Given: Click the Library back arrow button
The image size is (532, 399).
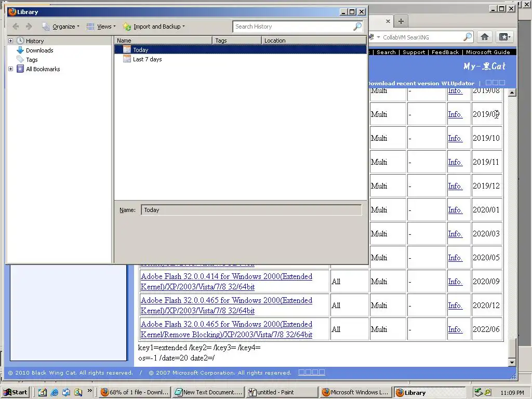Looking at the screenshot, I should pos(16,26).
